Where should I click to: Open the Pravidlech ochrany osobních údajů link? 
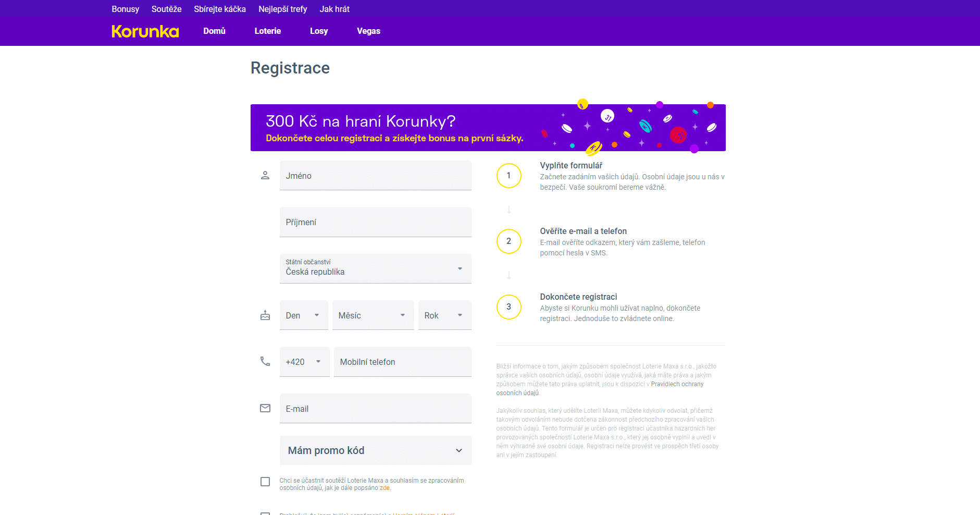pyautogui.click(x=677, y=384)
